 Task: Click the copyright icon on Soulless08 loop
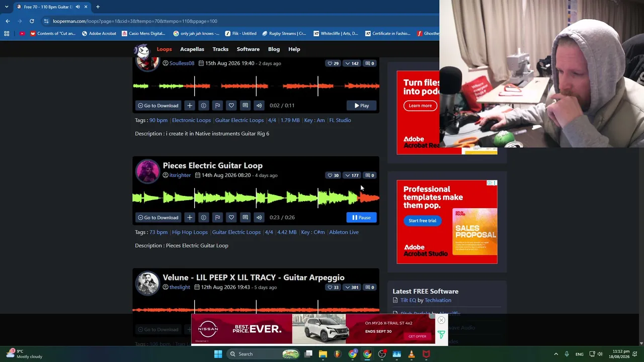(203, 106)
